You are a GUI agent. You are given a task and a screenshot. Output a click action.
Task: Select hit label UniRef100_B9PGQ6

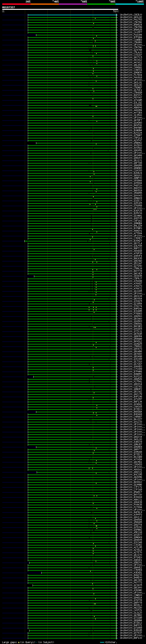tap(131, 308)
